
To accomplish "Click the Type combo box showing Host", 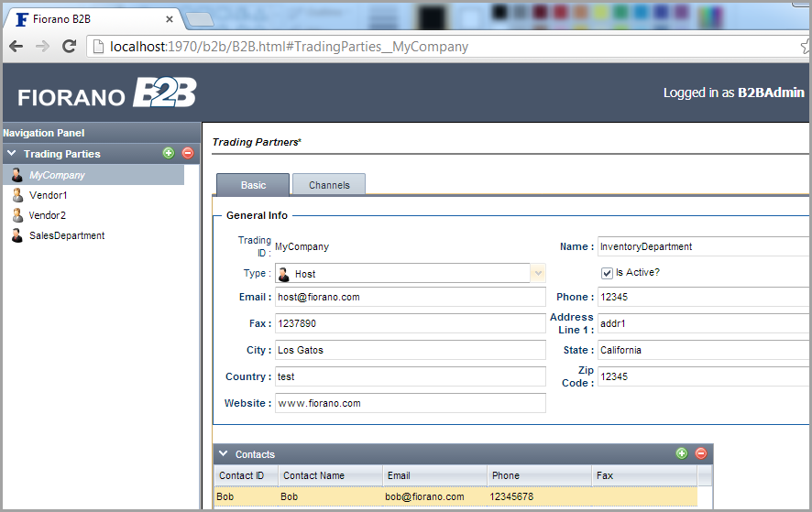I will click(411, 273).
